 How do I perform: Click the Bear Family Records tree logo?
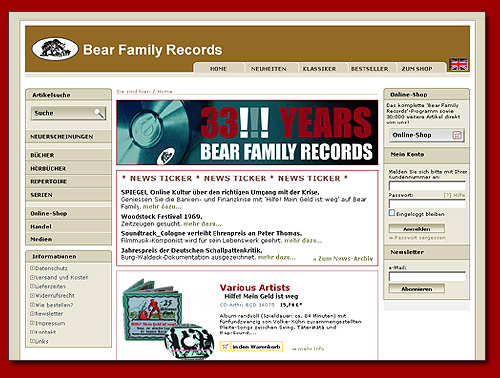click(55, 49)
